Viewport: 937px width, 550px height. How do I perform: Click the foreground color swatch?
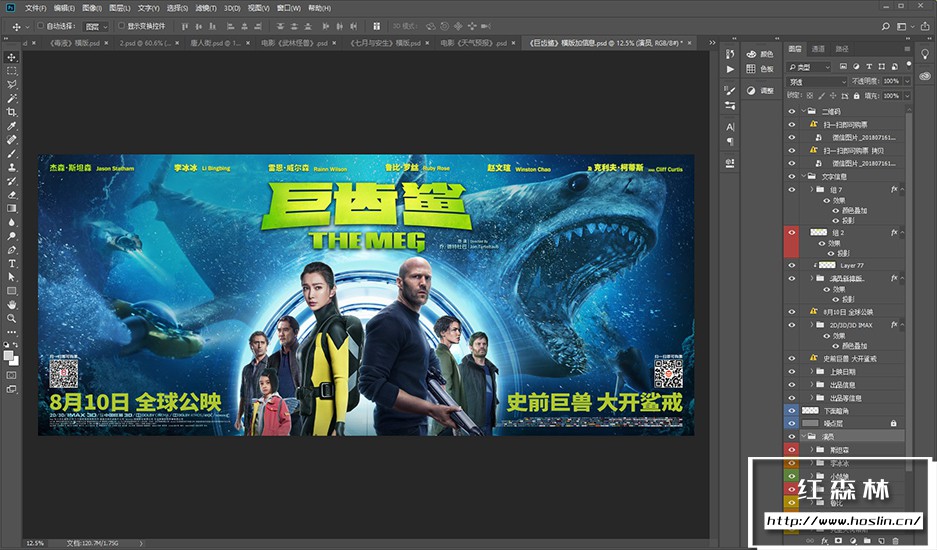[x=8, y=355]
